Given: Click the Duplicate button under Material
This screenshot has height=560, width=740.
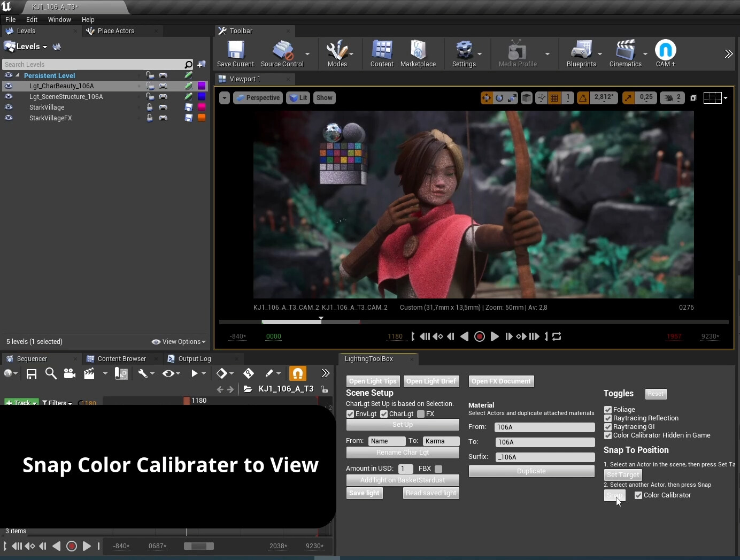Looking at the screenshot, I should 531,471.
